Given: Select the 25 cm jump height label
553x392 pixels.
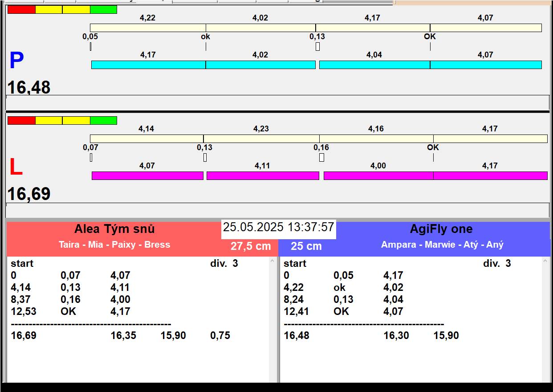Looking at the screenshot, I should coord(306,246).
